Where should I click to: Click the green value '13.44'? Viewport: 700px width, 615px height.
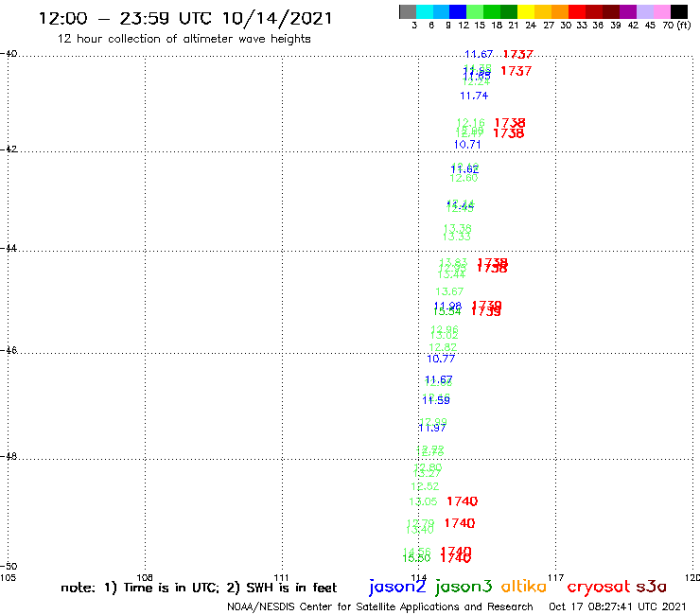point(452,274)
